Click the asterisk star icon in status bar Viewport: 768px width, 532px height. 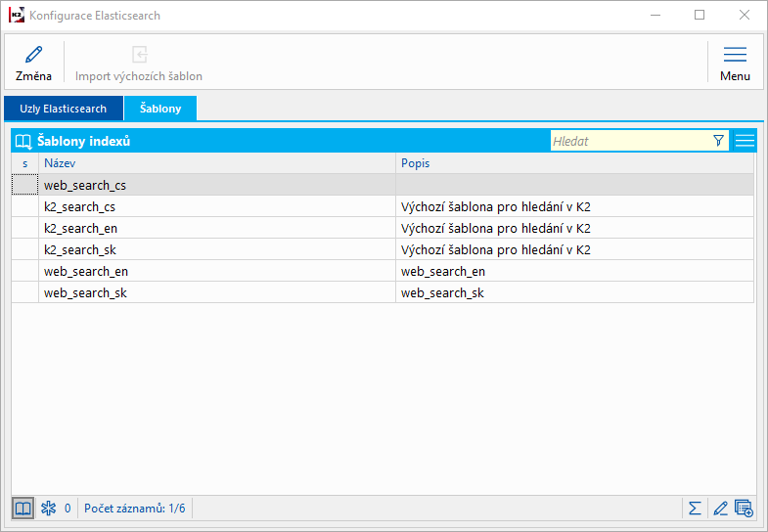click(x=49, y=509)
